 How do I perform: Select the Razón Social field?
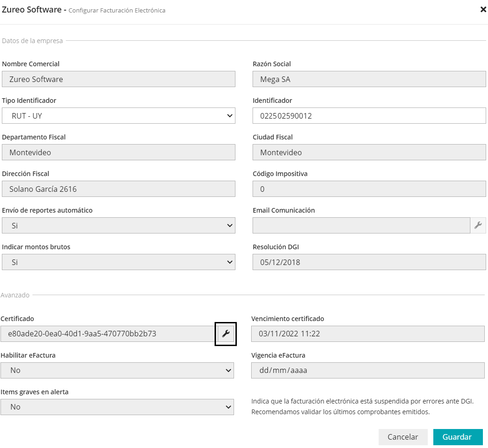[369, 79]
